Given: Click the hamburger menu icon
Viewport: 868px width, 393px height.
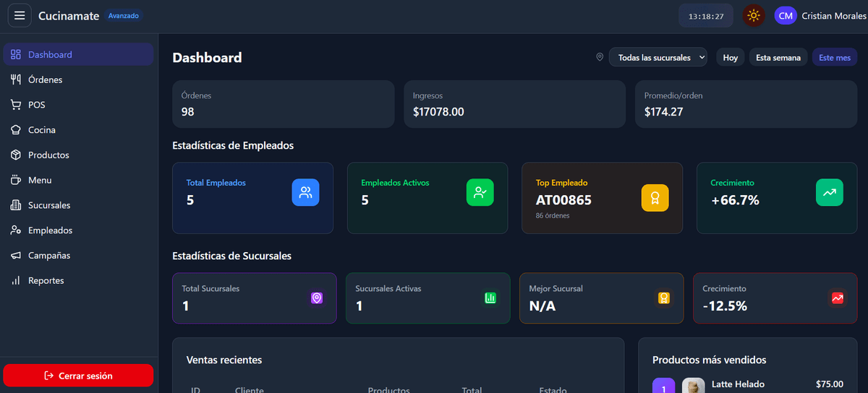Looking at the screenshot, I should click(20, 15).
